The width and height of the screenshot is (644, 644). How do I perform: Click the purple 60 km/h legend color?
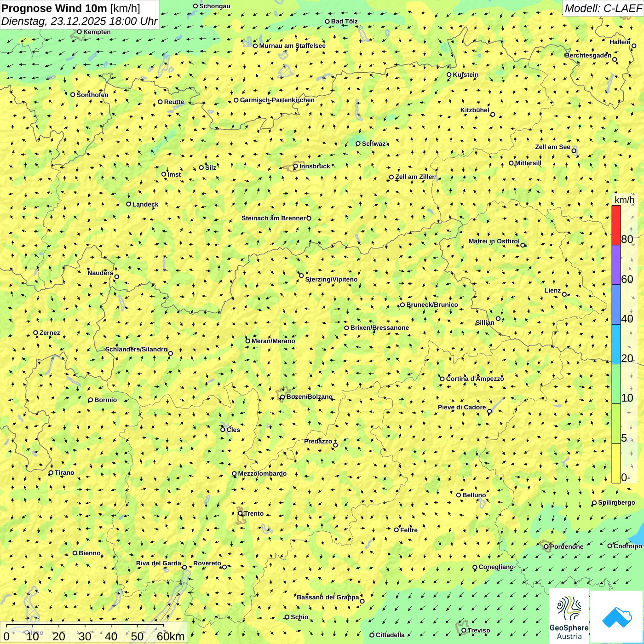coord(616,265)
